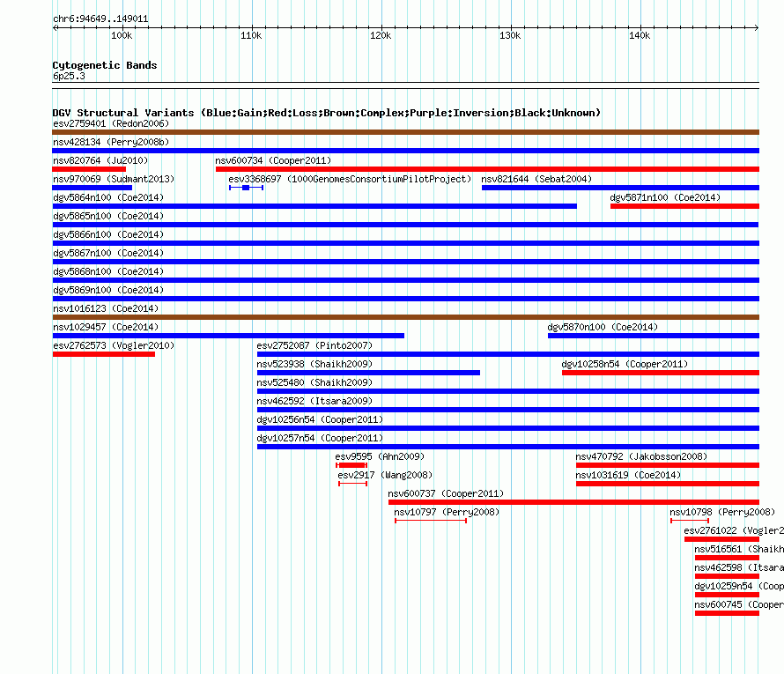Click nsv525480 (Shaikh2009) label
Screen dimensions: 784x674
pyautogui.click(x=314, y=382)
